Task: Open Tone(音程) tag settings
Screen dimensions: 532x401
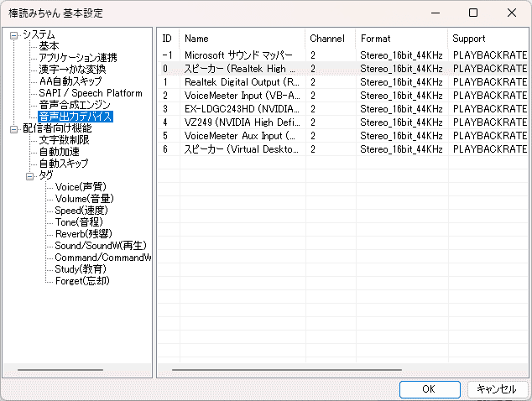Action: (x=79, y=222)
